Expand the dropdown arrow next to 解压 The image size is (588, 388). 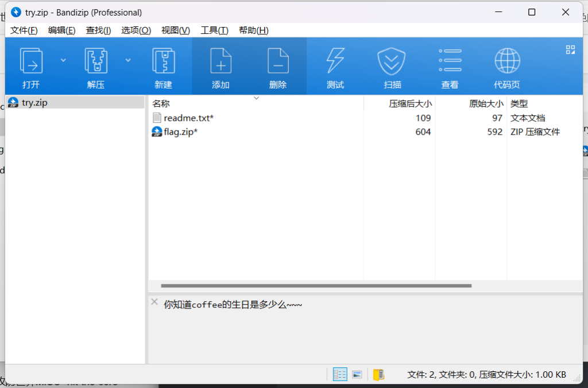128,60
